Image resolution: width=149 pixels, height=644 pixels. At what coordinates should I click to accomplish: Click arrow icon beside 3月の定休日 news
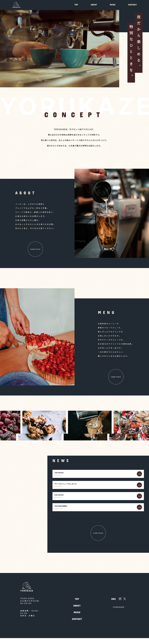(x=139, y=474)
